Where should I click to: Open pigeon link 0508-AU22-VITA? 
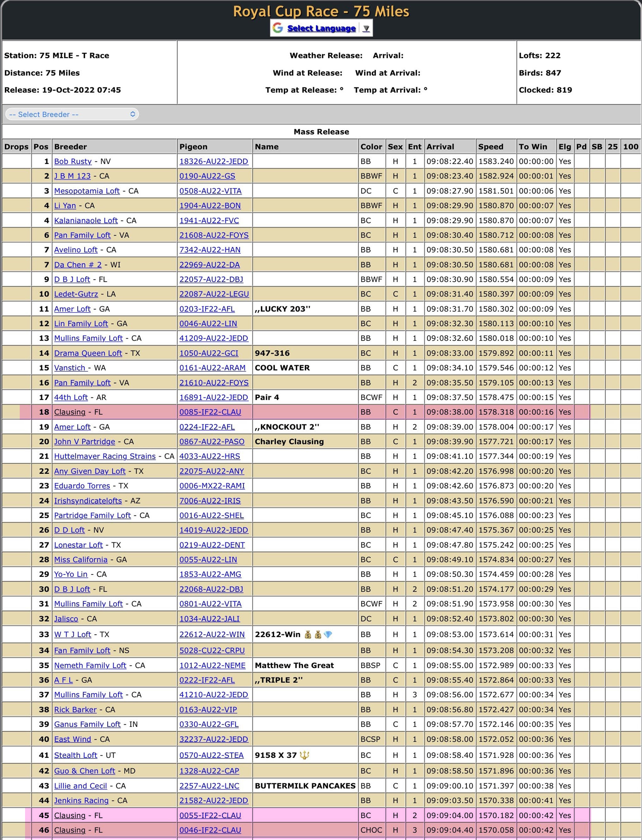(211, 191)
